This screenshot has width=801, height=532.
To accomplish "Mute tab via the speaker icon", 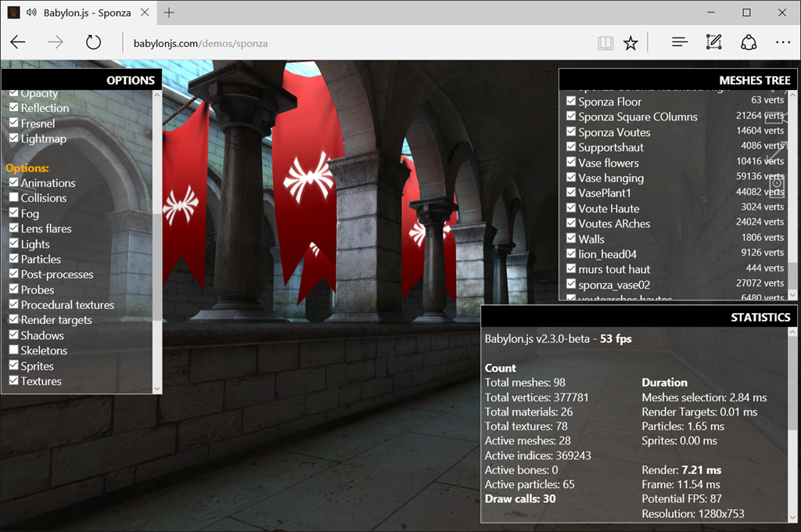I will (x=31, y=13).
